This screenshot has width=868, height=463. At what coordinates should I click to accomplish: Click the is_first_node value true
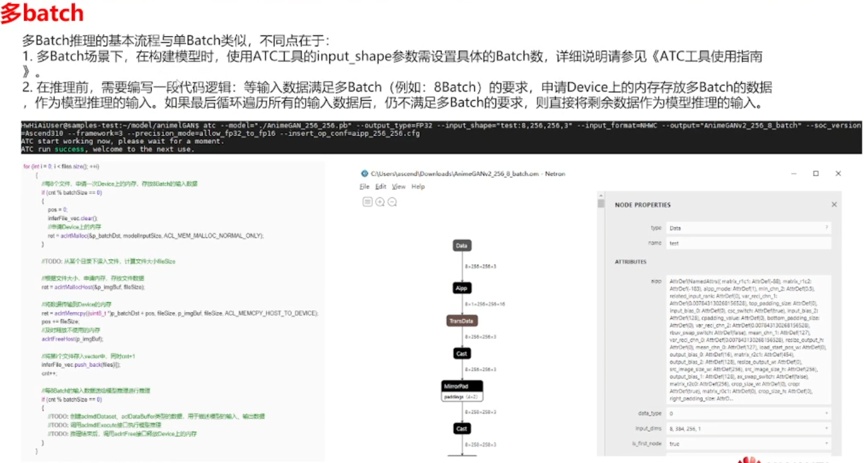[748, 444]
